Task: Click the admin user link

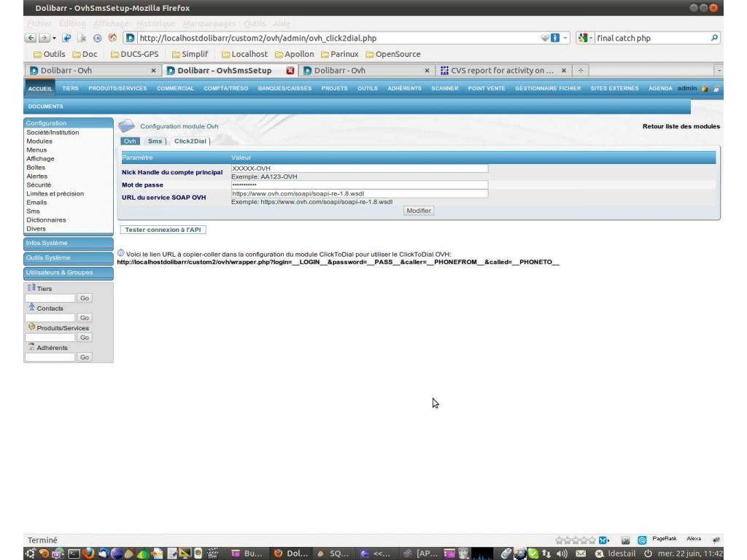Action: point(687,88)
